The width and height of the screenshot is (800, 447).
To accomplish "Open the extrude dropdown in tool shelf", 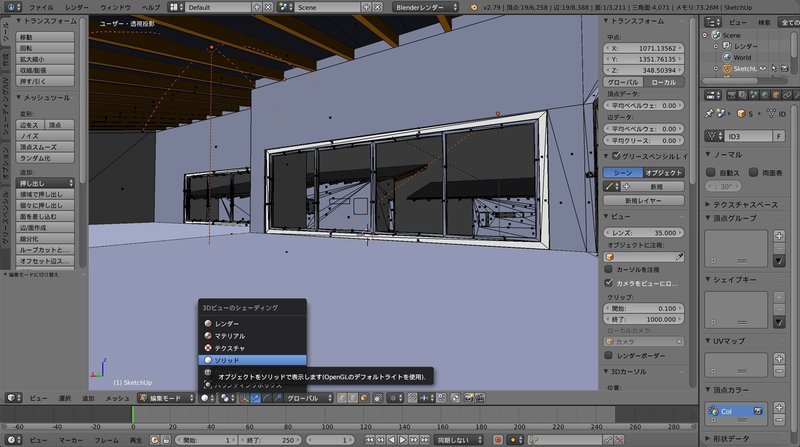I will [x=45, y=183].
